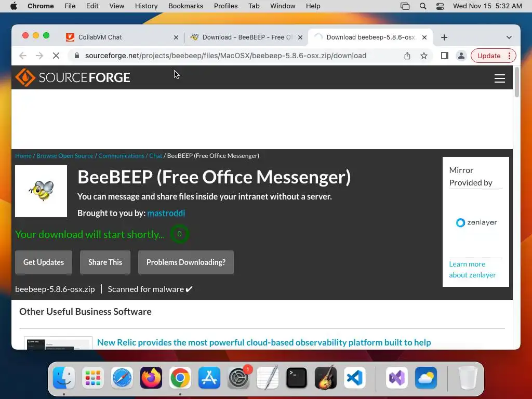Open Learn more about zenlayer link

[472, 270]
